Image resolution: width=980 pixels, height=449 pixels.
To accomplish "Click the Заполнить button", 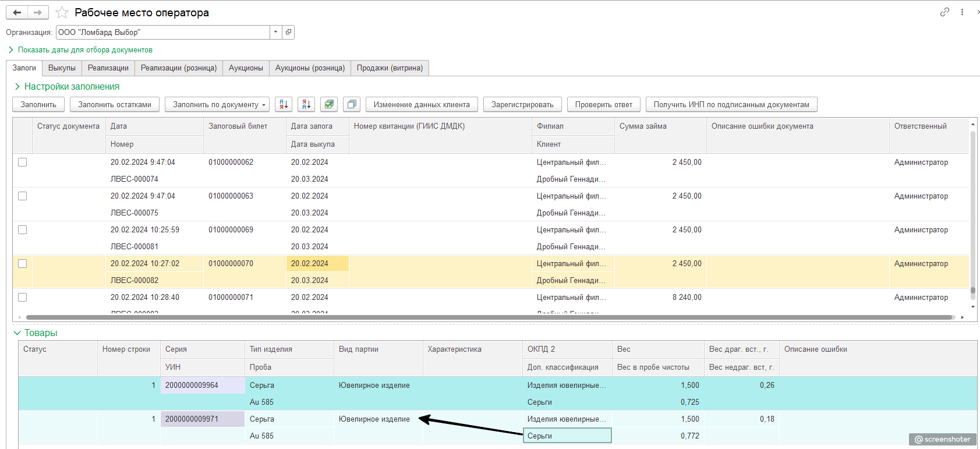I will (x=38, y=104).
